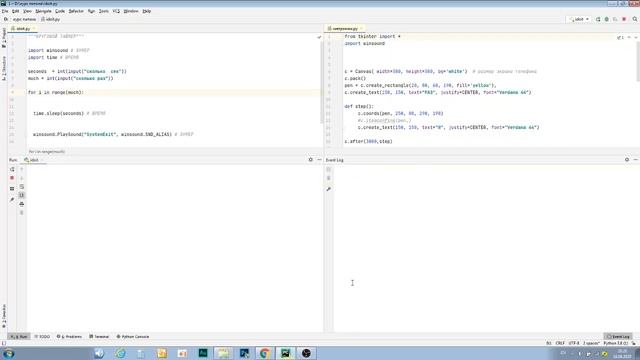Click the debug bug icon in main toolbar

coord(607,19)
